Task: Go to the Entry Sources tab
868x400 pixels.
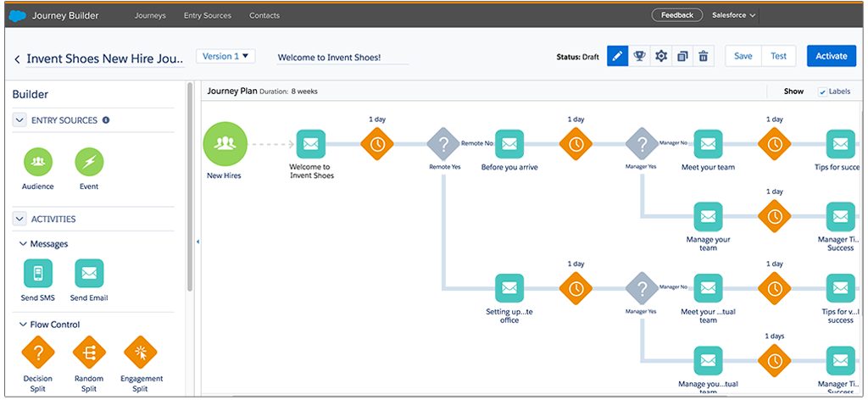Action: [208, 15]
